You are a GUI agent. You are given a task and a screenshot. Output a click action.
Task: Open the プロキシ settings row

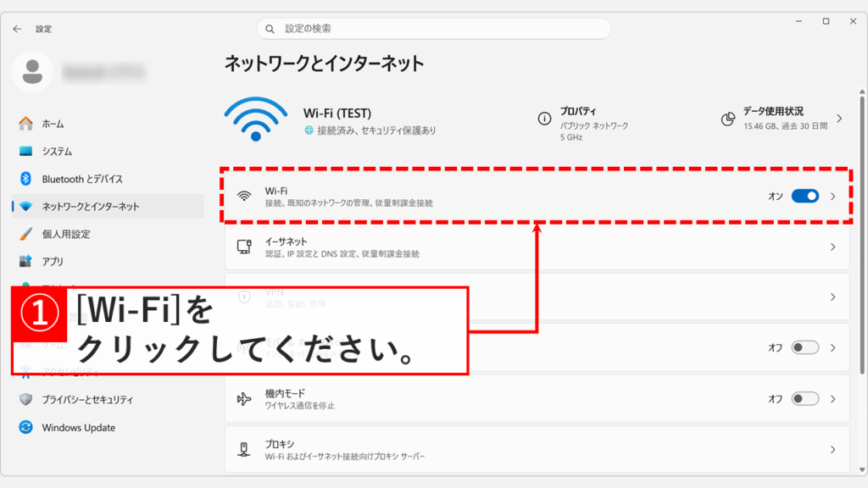point(537,449)
